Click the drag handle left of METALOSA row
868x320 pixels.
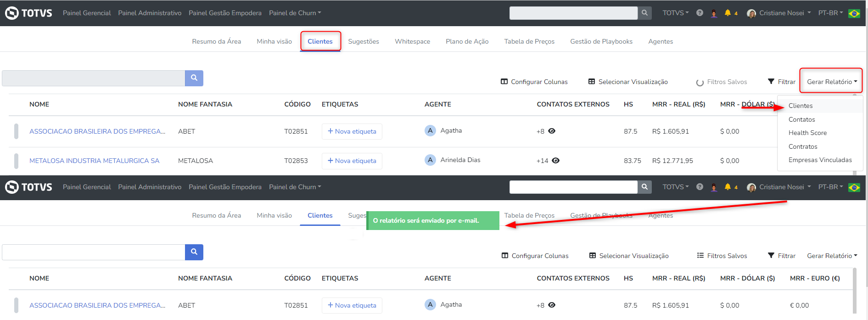pyautogui.click(x=17, y=161)
